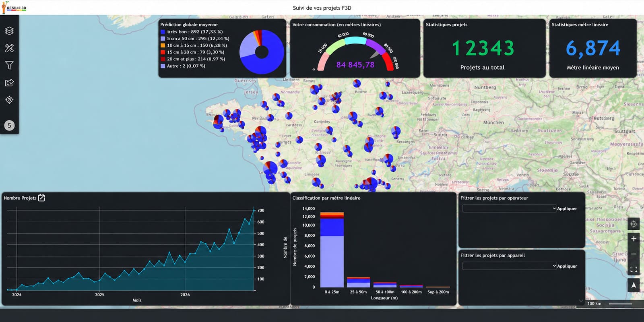Toggle legend entry 'Autre : 2'
Viewport: 644px width, 322px height.
pos(183,66)
